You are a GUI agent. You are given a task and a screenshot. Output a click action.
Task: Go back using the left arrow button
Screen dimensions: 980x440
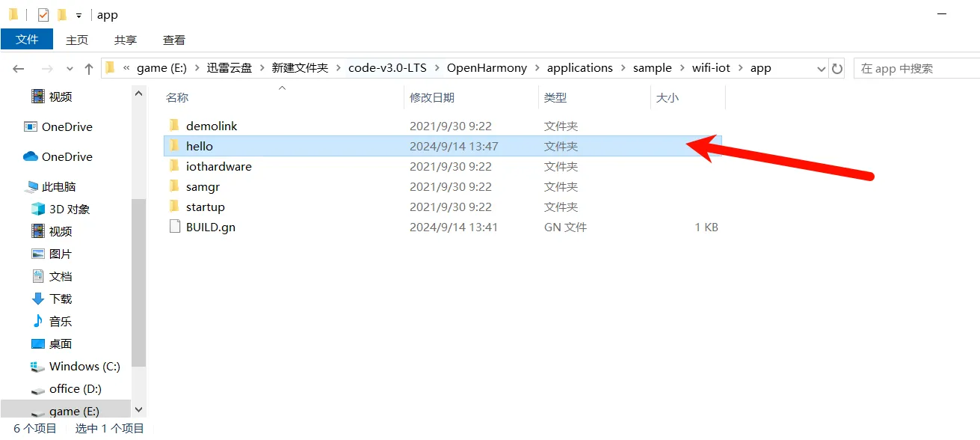19,68
